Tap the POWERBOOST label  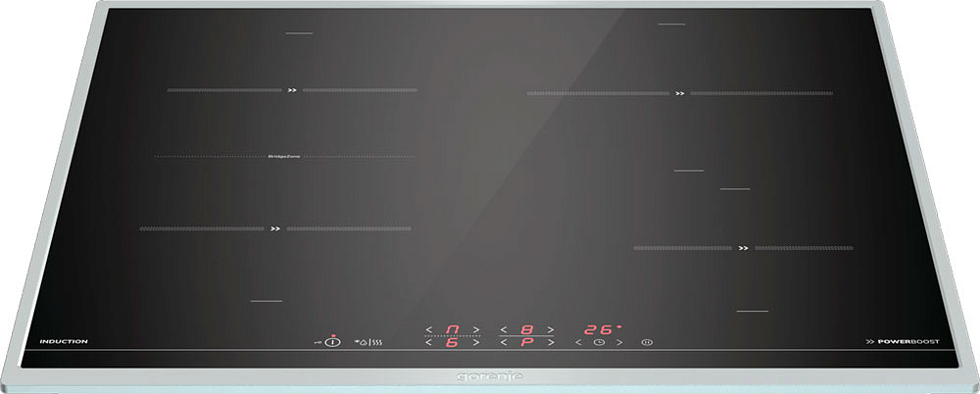pyautogui.click(x=902, y=342)
